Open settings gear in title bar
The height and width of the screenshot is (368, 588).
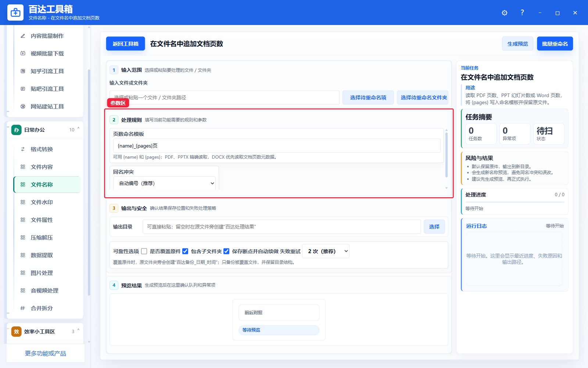(505, 13)
